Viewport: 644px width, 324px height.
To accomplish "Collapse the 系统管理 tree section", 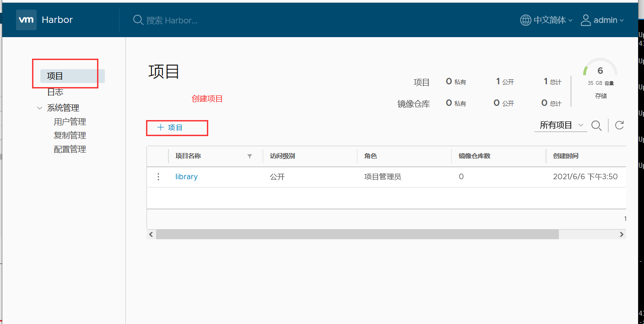I will (39, 108).
